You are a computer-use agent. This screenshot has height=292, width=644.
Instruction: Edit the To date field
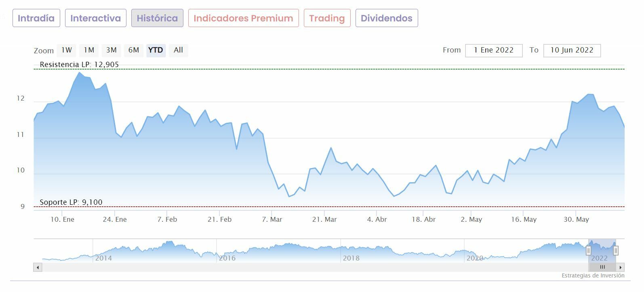(x=572, y=50)
